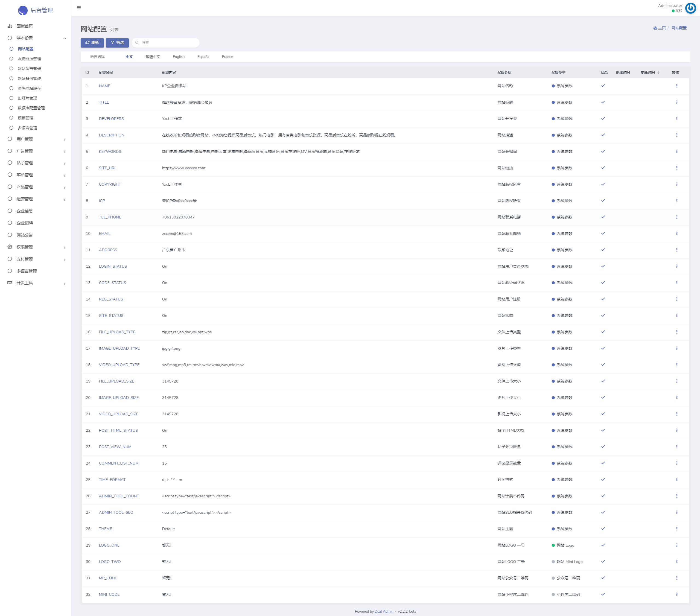Open row actions for SITE_URL config
Viewport: 700px width, 616px height.
677,168
